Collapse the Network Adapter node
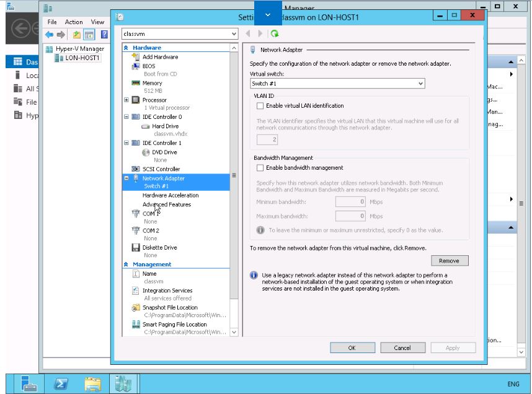This screenshot has width=532, height=394. (126, 178)
